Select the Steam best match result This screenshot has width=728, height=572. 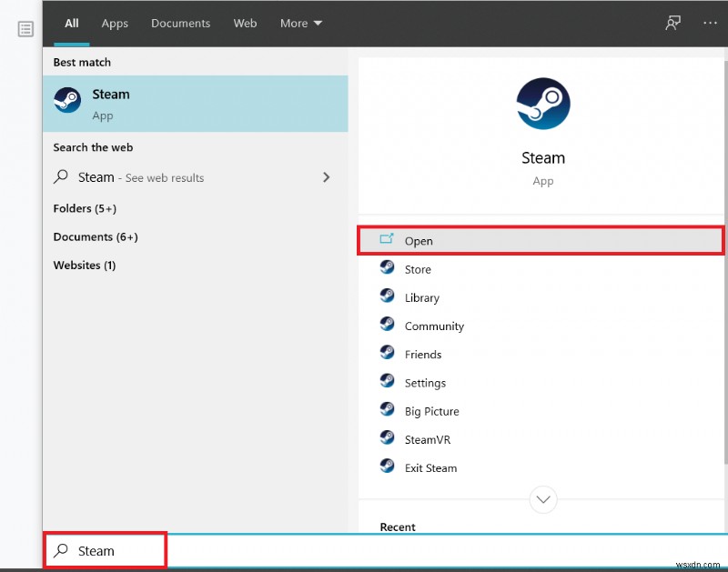[196, 104]
